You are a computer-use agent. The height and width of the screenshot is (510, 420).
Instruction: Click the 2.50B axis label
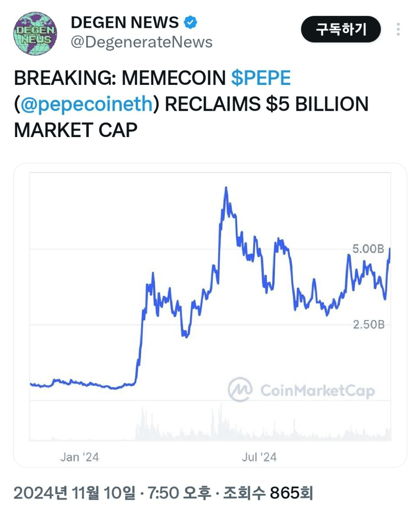tap(369, 325)
